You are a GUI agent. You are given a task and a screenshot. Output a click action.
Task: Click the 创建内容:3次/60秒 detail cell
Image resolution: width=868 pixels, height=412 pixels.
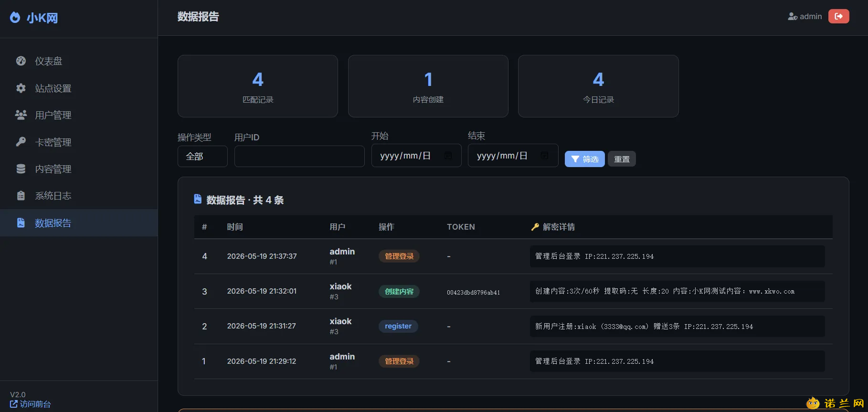677,291
